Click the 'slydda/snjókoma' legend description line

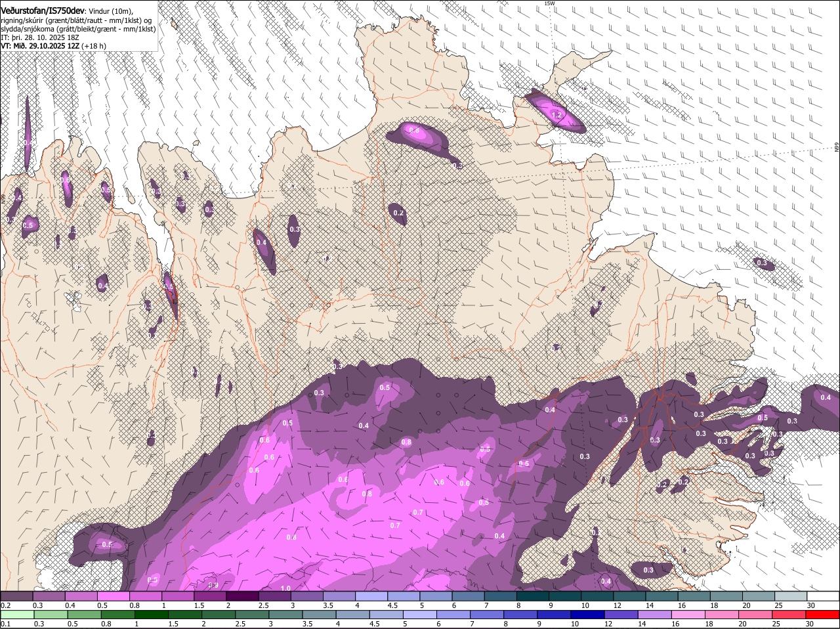78,29
